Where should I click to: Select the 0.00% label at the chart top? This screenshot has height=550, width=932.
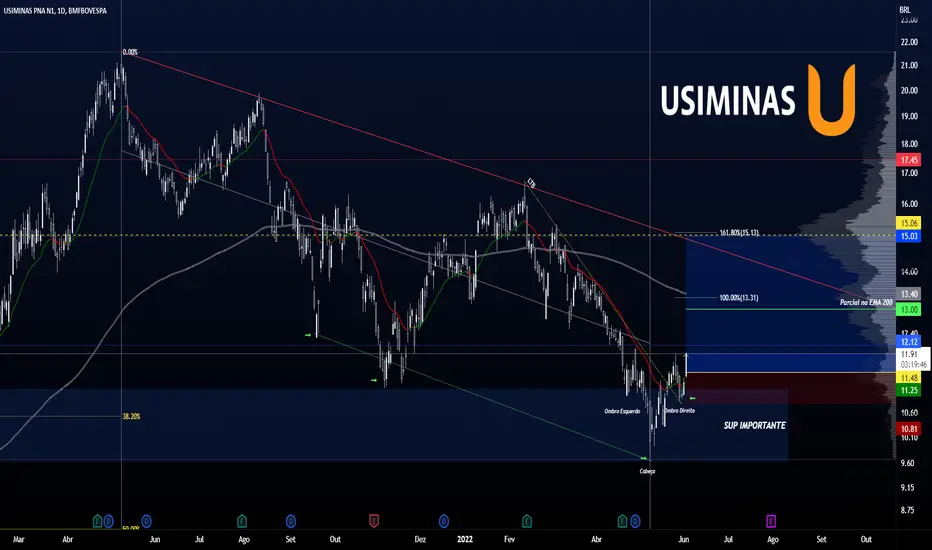coord(130,52)
